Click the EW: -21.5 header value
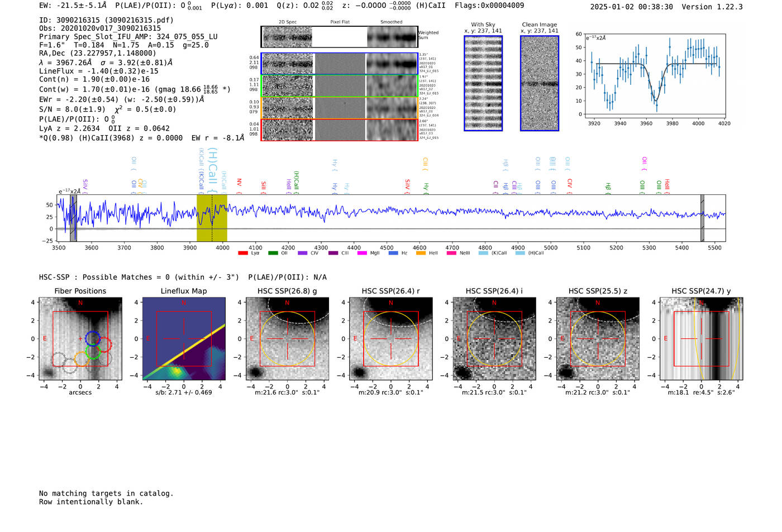The width and height of the screenshot is (782, 532). click(73, 6)
